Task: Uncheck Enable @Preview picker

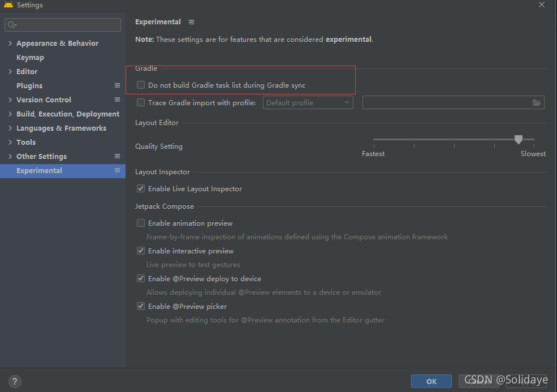Action: click(141, 306)
